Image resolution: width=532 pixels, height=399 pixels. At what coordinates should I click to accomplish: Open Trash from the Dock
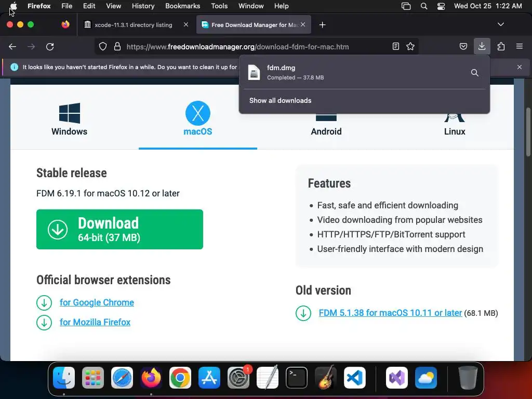(468, 377)
